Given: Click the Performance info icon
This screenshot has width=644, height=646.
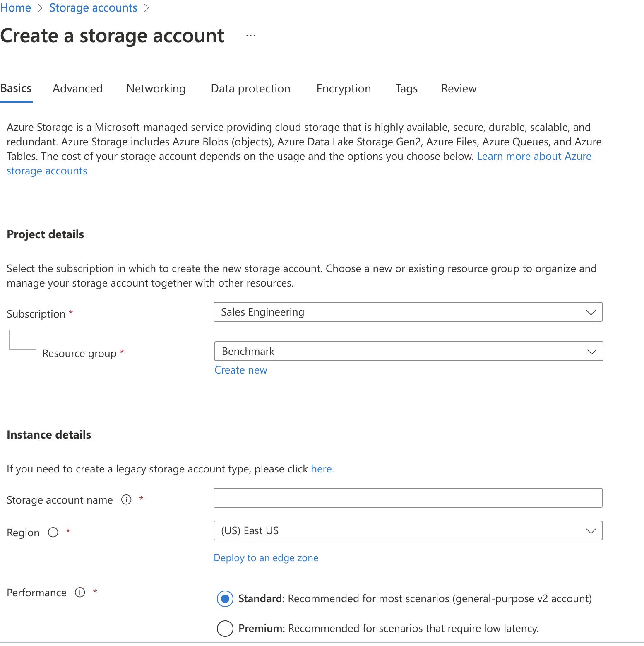Looking at the screenshot, I should pyautogui.click(x=80, y=592).
